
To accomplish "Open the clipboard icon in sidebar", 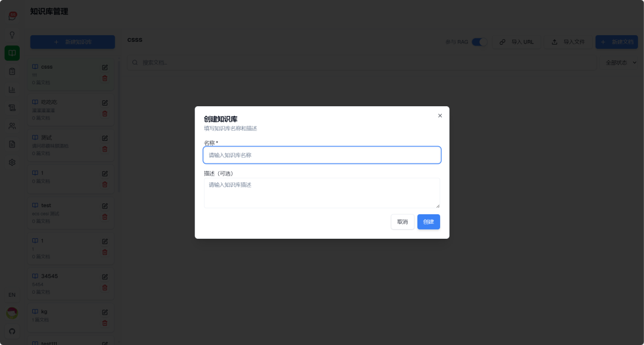I will pyautogui.click(x=13, y=71).
